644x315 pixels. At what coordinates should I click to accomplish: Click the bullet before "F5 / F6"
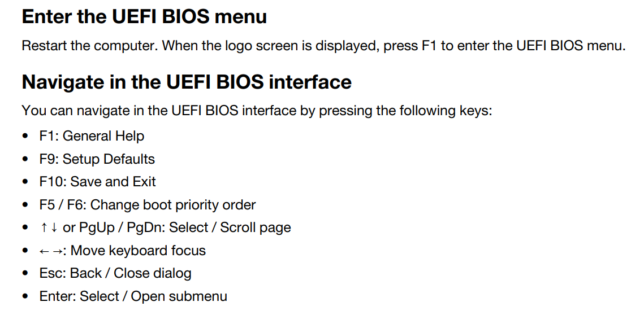[x=26, y=205]
